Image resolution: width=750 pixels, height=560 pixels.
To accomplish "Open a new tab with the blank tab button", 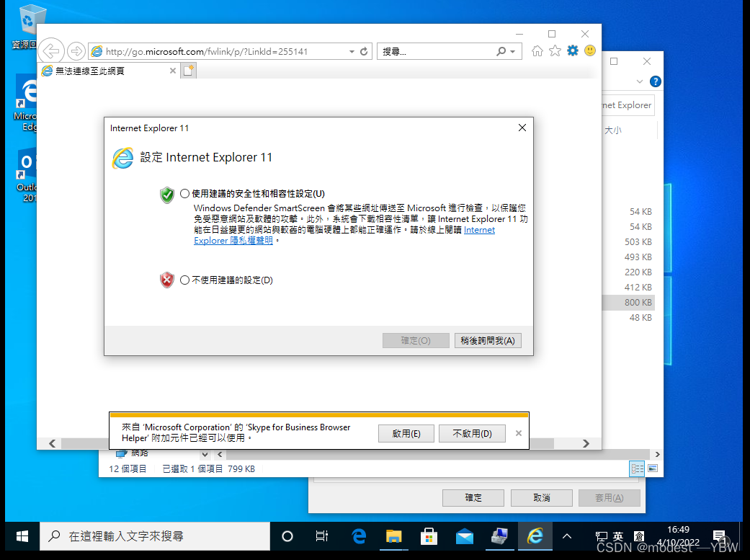I will (x=189, y=71).
